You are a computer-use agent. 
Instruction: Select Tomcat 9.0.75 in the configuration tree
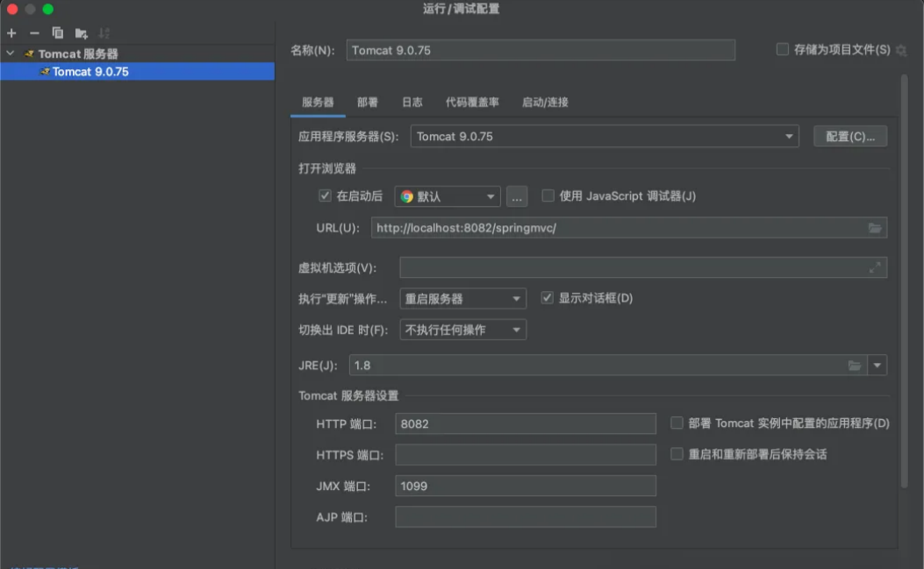tap(137, 72)
